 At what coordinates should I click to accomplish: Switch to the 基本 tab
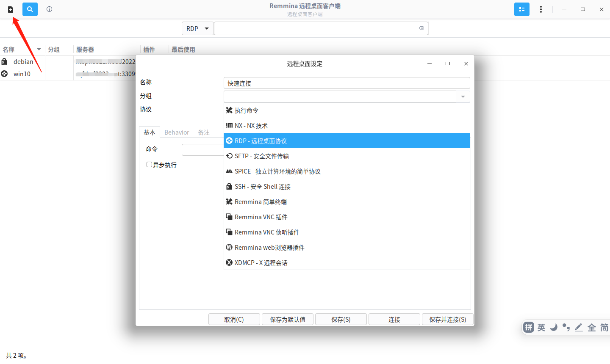click(x=150, y=132)
